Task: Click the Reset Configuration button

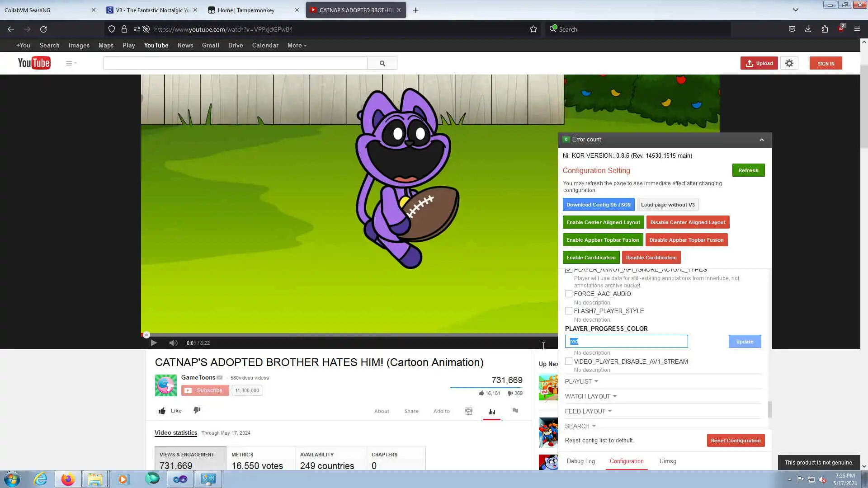Action: [x=736, y=441]
